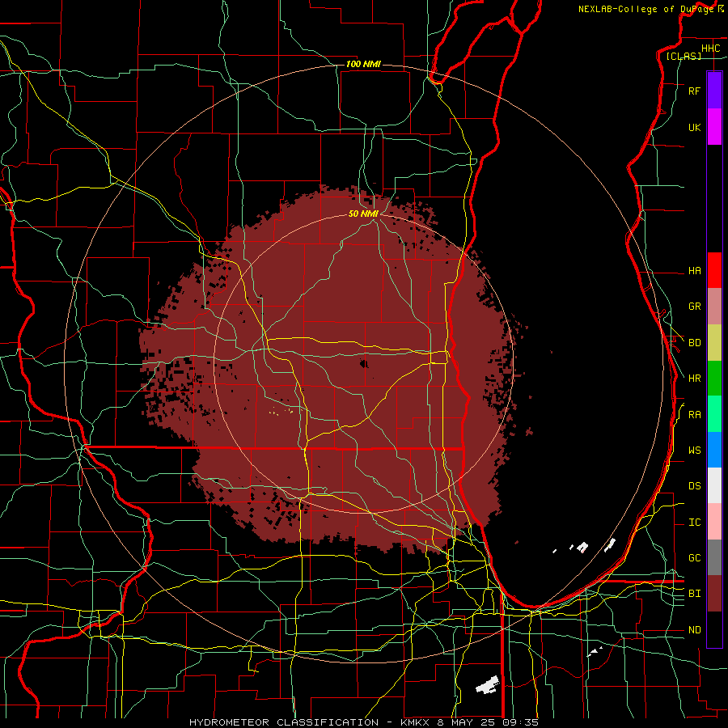The height and width of the screenshot is (728, 728).
Task: Click the 'IC' legend label
Action: (x=694, y=523)
